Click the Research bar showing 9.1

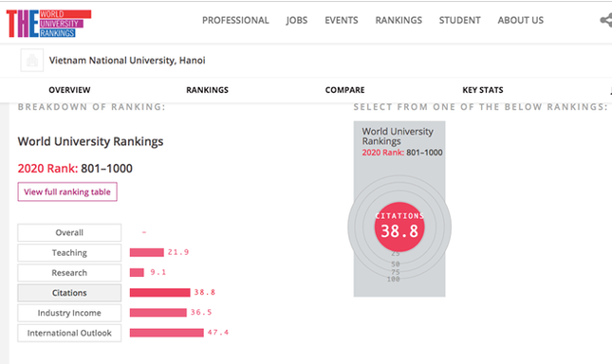click(x=137, y=272)
